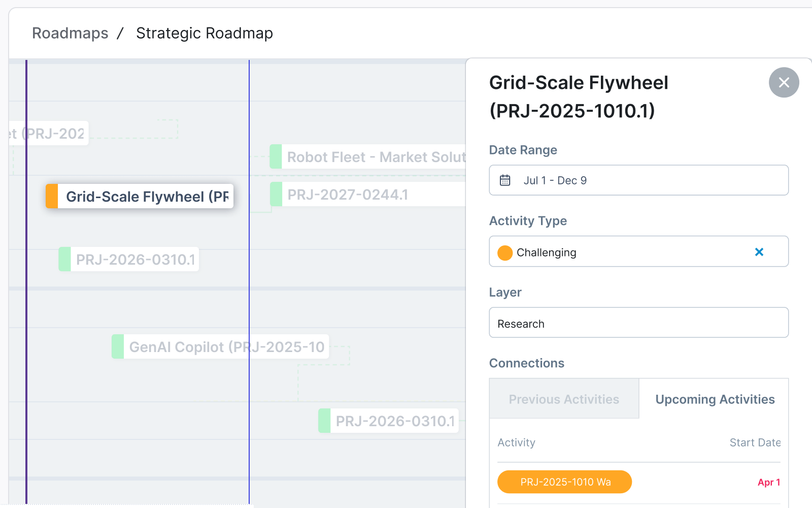
Task: Click the orange Challenging color dot
Action: (x=505, y=252)
